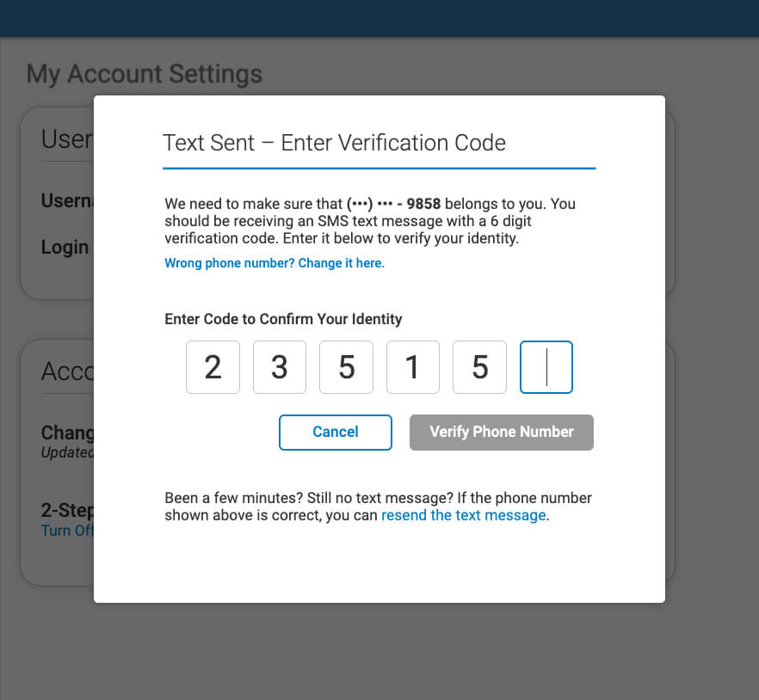Click the masked phone number ending in 9858
The image size is (759, 700).
click(x=393, y=205)
